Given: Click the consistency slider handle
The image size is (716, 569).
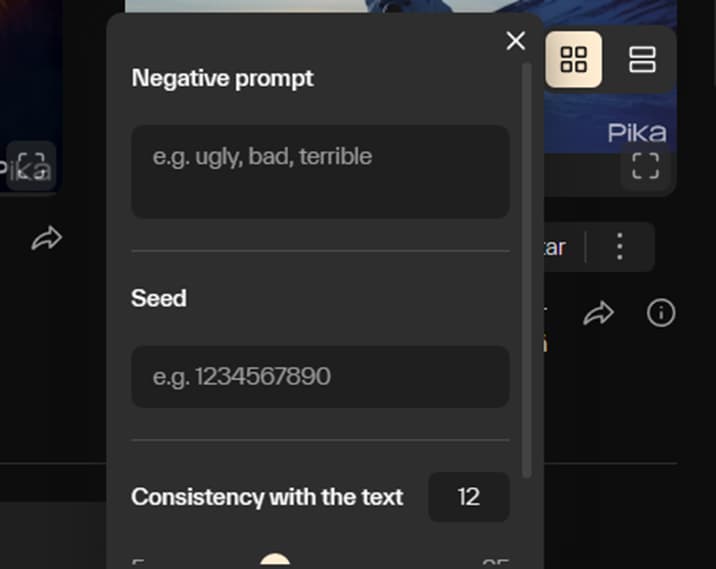Looking at the screenshot, I should [275, 561].
